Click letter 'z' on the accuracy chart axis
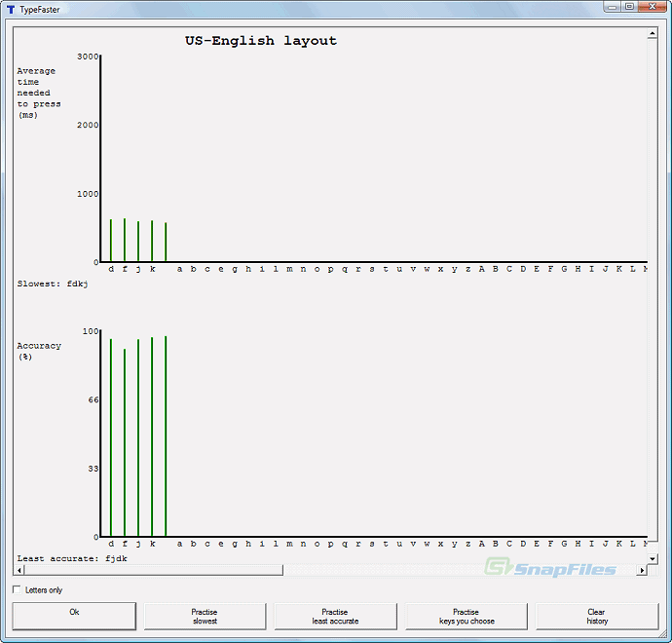672x643 pixels. pyautogui.click(x=468, y=544)
